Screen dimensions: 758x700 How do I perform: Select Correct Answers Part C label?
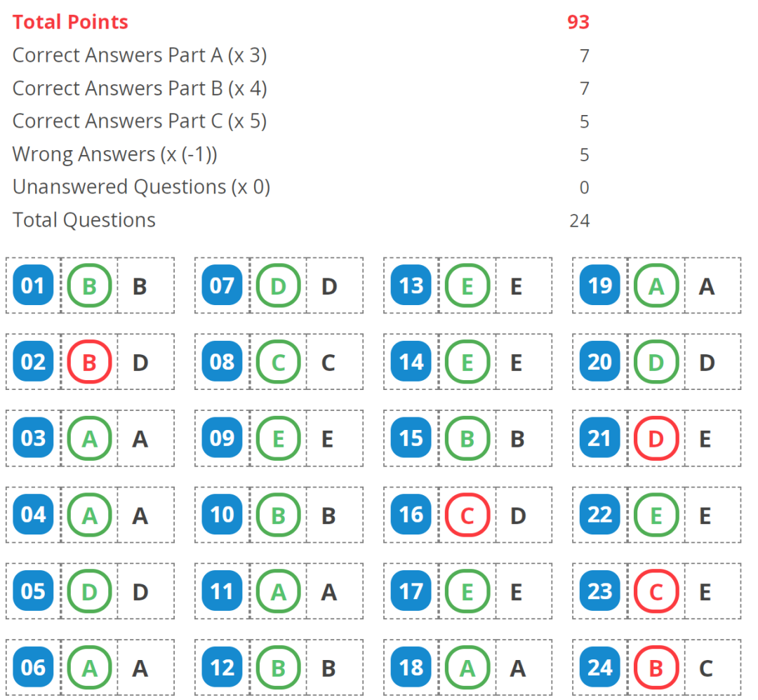coord(139,121)
